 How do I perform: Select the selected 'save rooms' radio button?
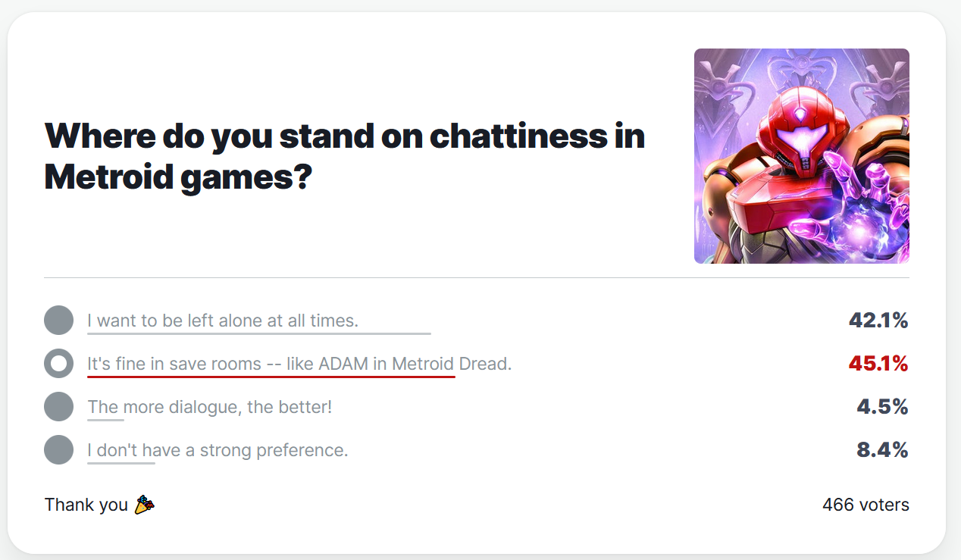pos(58,364)
